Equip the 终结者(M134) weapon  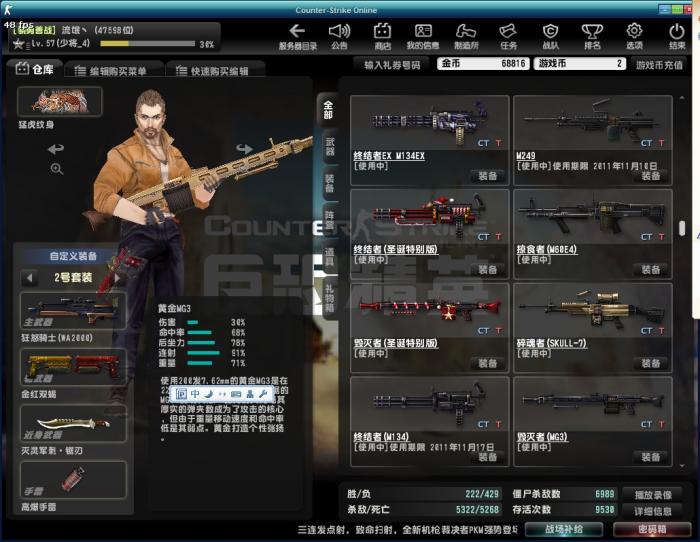tap(488, 457)
